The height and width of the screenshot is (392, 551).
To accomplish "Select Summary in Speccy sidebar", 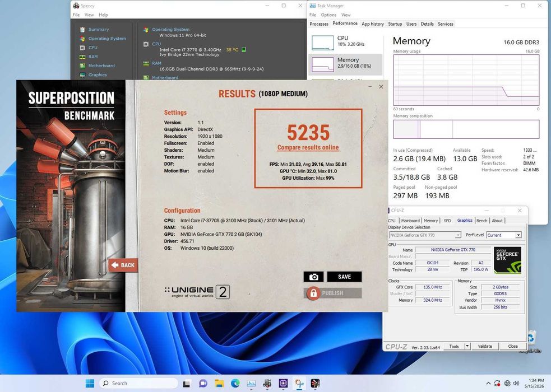I will (99, 30).
